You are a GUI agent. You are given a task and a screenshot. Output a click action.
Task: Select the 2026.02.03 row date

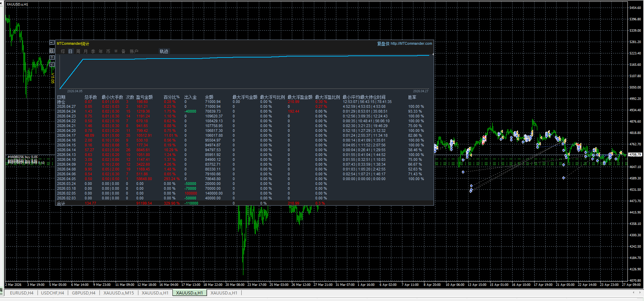[66, 198]
